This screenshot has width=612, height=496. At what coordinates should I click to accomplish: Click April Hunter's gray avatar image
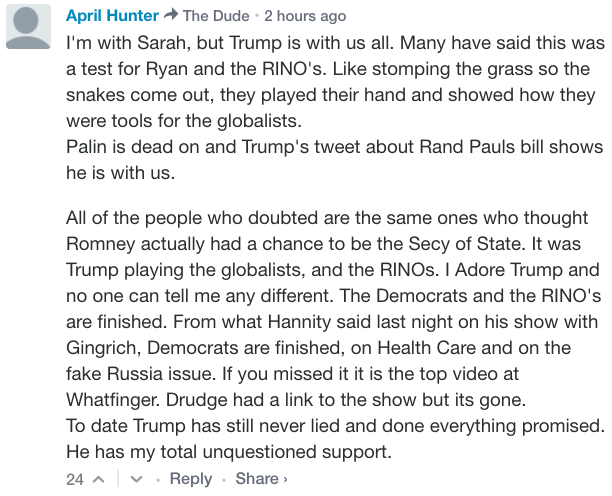[28, 27]
